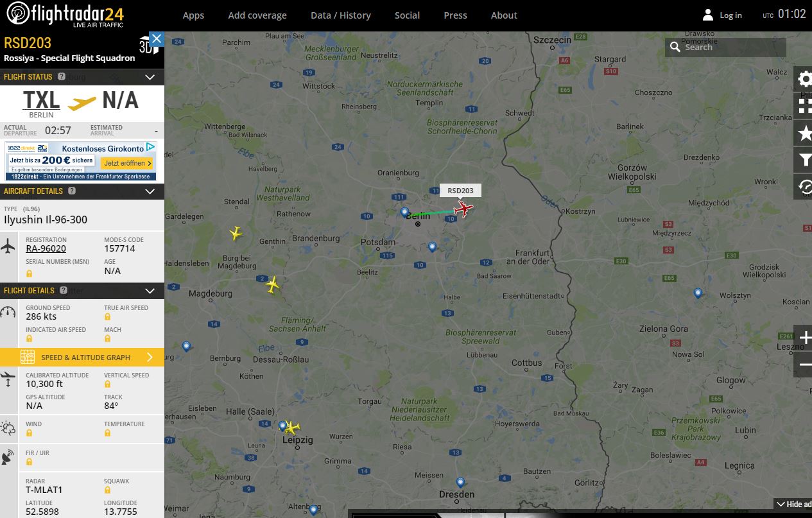Collapse the Flight Status section
Image resolution: width=812 pixels, height=518 pixels.
(x=150, y=77)
